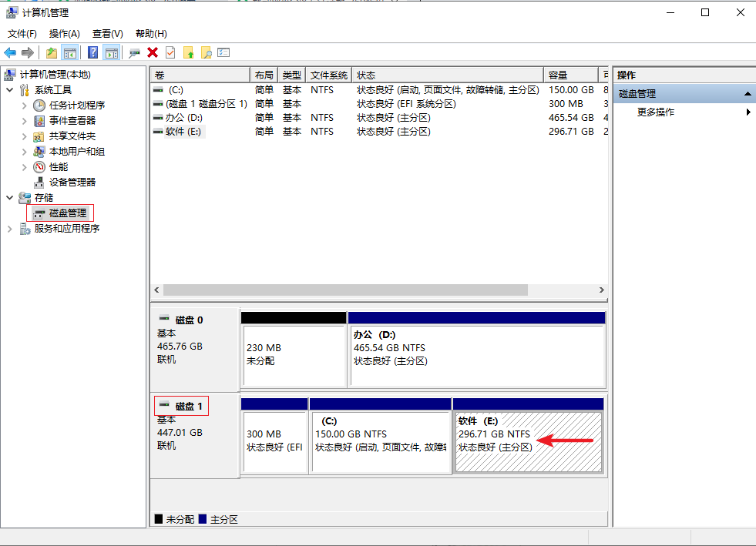Click the yellow page with green arrow icon
This screenshot has height=546, width=756.
[188, 52]
